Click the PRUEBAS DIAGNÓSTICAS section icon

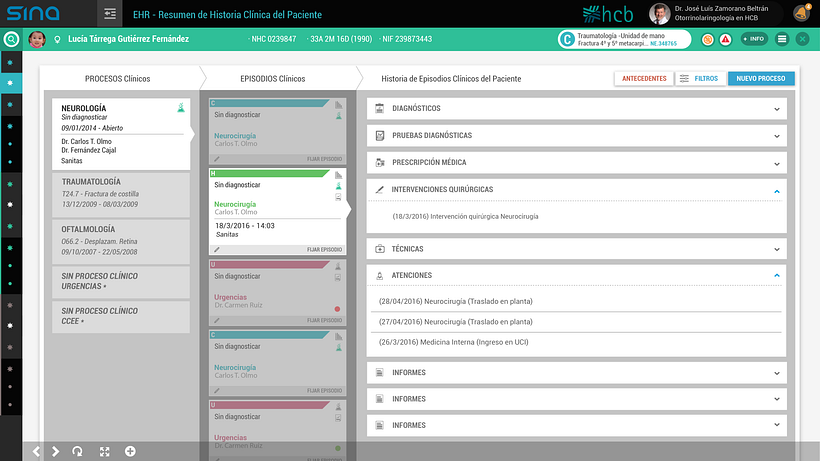pyautogui.click(x=380, y=135)
